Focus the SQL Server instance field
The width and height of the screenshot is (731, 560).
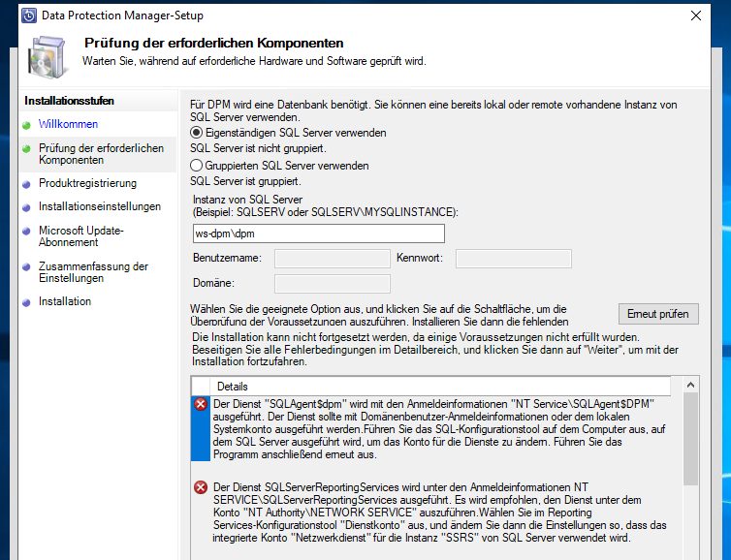(x=318, y=233)
